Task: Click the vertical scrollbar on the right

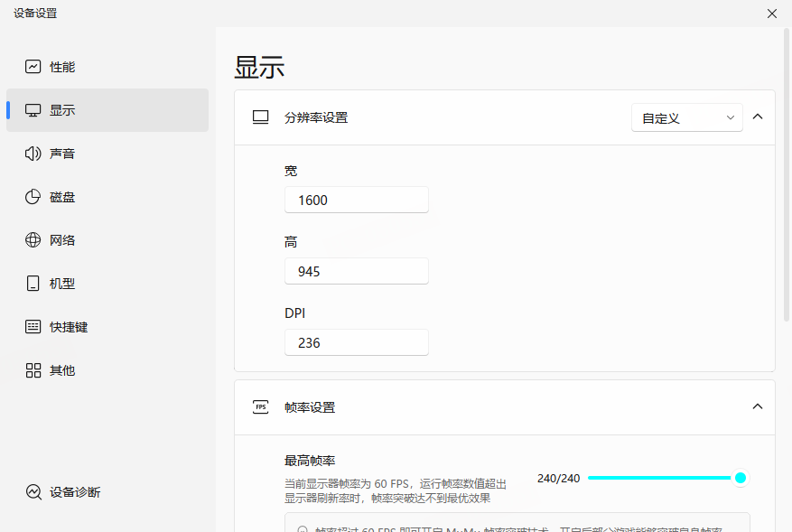Action: (x=787, y=181)
